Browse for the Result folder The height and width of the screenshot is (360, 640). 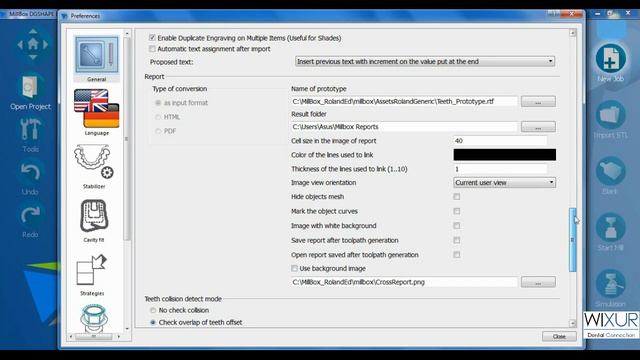point(538,127)
